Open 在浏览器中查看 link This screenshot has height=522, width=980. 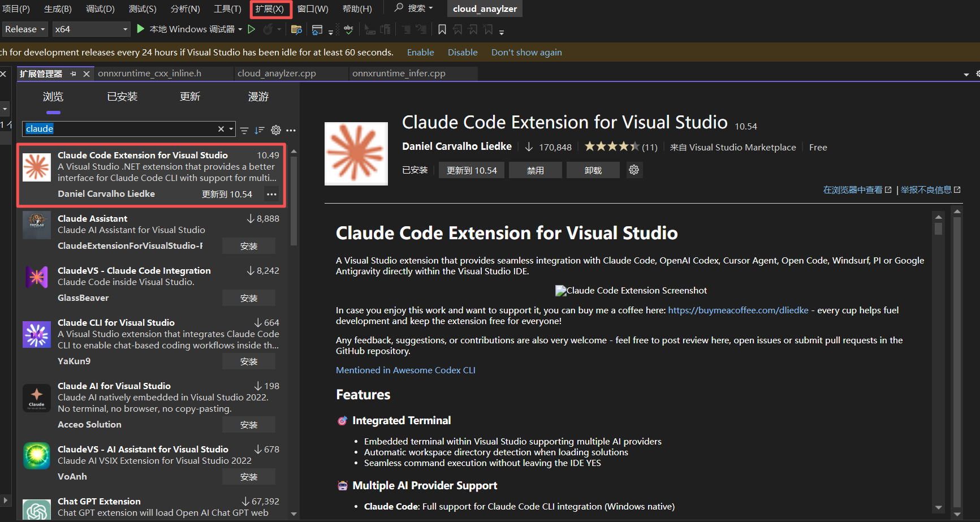tap(857, 190)
